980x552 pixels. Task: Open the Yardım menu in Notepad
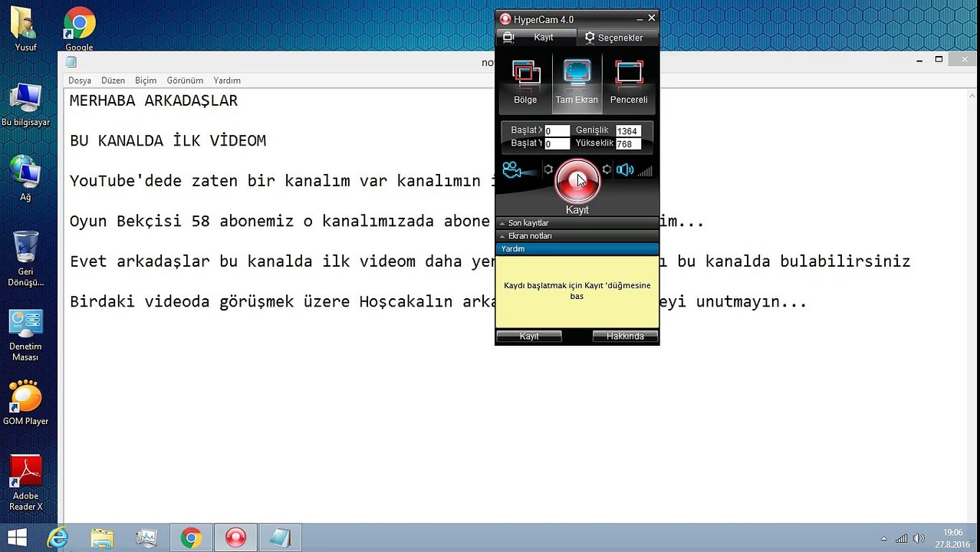click(227, 80)
